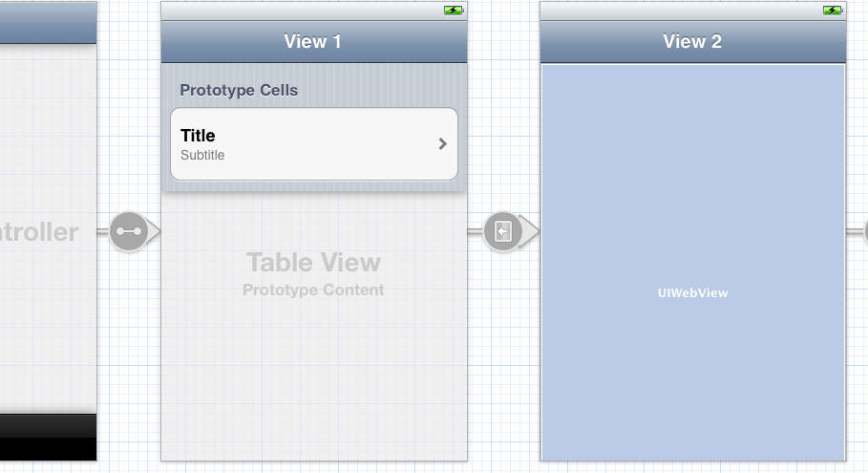Select the black tab bar of the left scene
The width and height of the screenshot is (868, 473).
pyautogui.click(x=48, y=438)
